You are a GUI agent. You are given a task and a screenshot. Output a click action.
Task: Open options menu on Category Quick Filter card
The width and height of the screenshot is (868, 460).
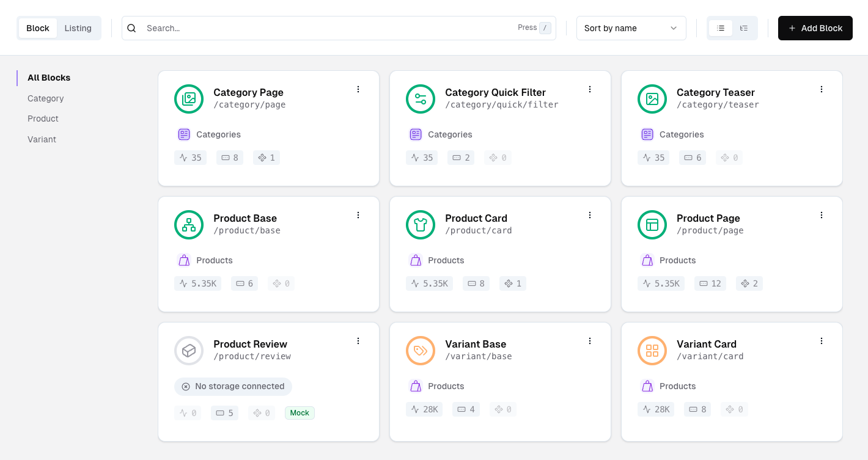(590, 89)
